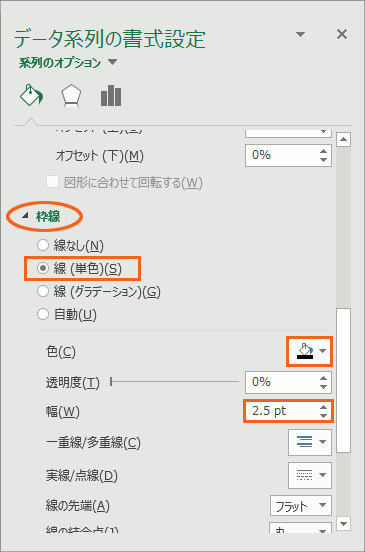Tick 図形に合わせて回転する(W) checkbox

click(x=52, y=182)
